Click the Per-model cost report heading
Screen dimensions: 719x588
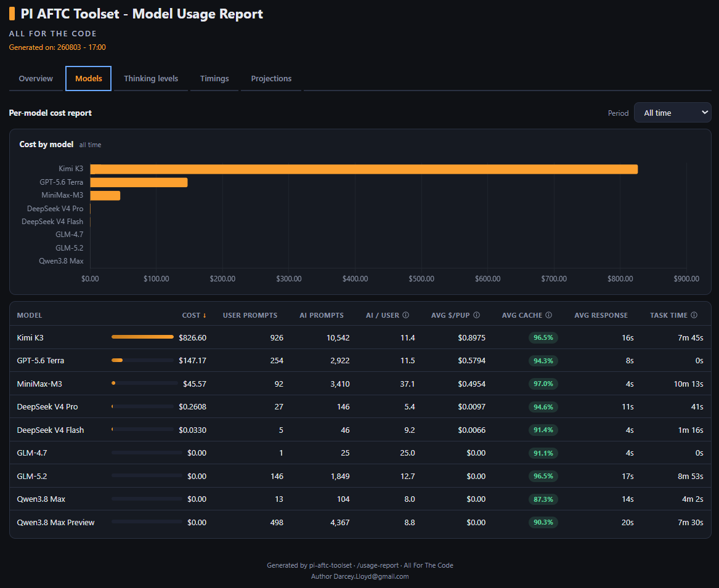pyautogui.click(x=51, y=113)
